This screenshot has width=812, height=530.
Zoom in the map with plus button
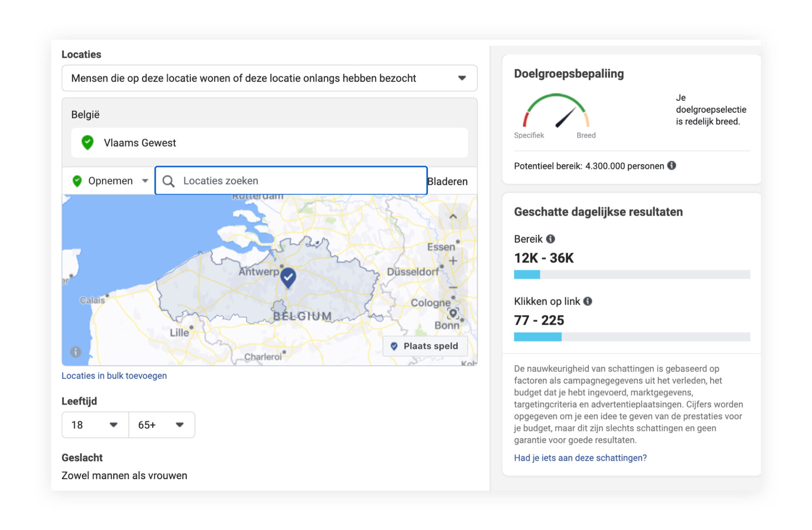[453, 261]
